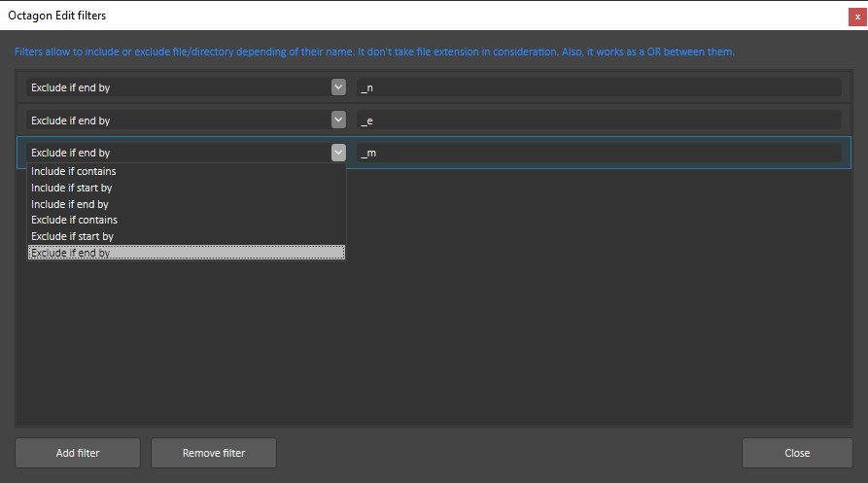Click the empty filter list area
The height and width of the screenshot is (483, 868).
point(583,311)
